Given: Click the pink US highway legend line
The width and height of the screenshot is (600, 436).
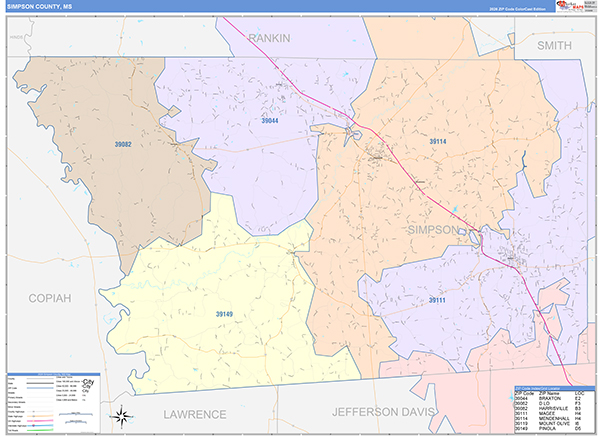Looking at the screenshot, I should click(x=40, y=421).
